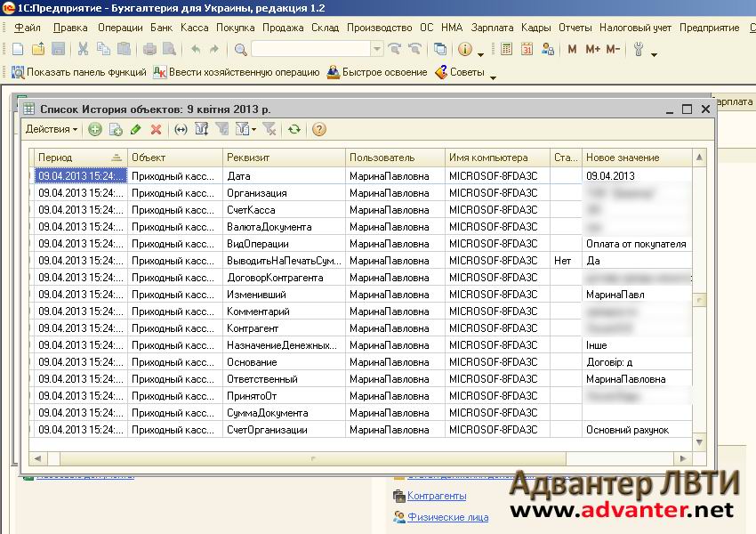Open the Отчеты menu
756x534 pixels.
[x=575, y=28]
